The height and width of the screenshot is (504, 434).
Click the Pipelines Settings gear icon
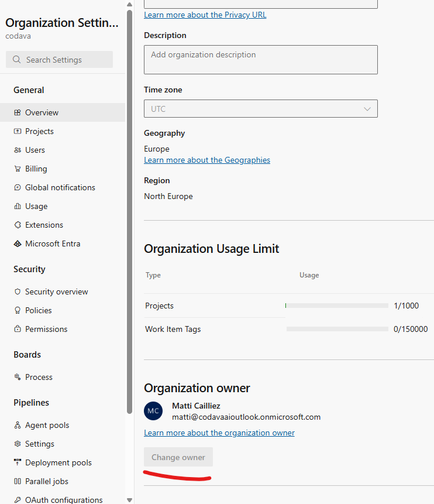click(18, 444)
